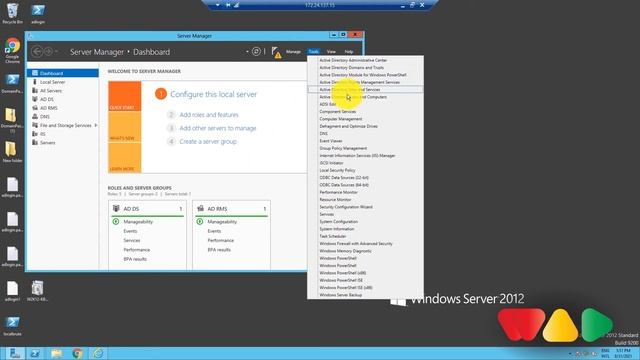
Task: Click the AD RMS tile header icon
Action: click(200, 208)
